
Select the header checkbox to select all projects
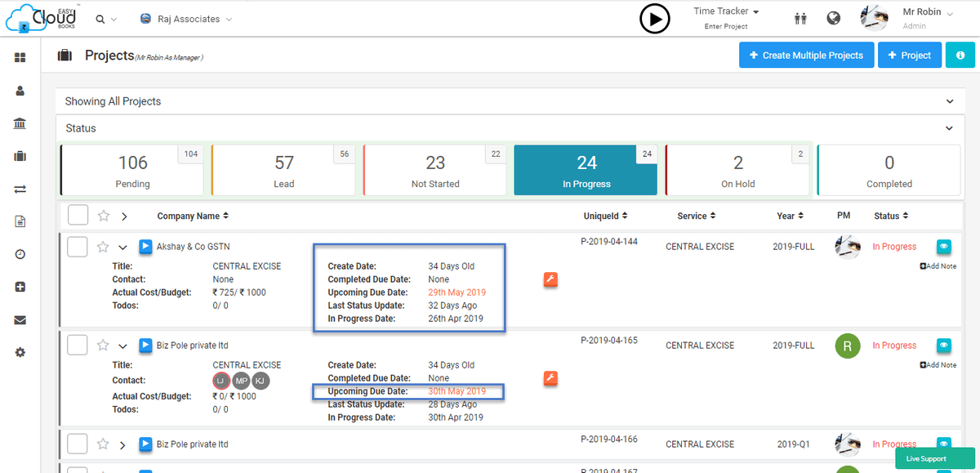[x=78, y=215]
